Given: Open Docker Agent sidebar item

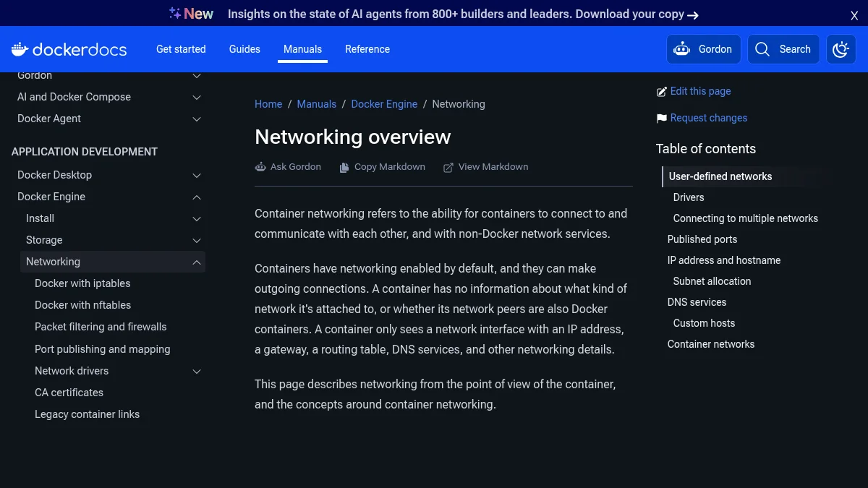Looking at the screenshot, I should pyautogui.click(x=49, y=119).
